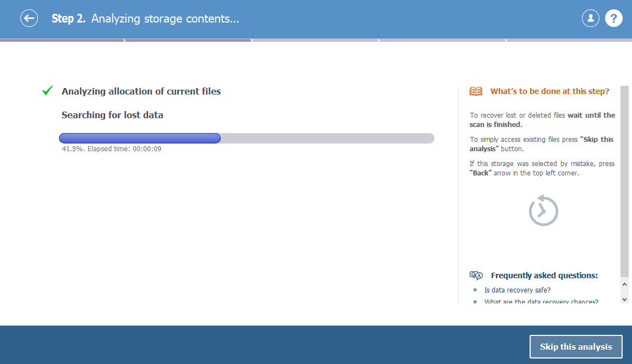Image resolution: width=632 pixels, height=364 pixels.
Task: Click the "What's to be done at this step?" heading
Action: click(550, 91)
